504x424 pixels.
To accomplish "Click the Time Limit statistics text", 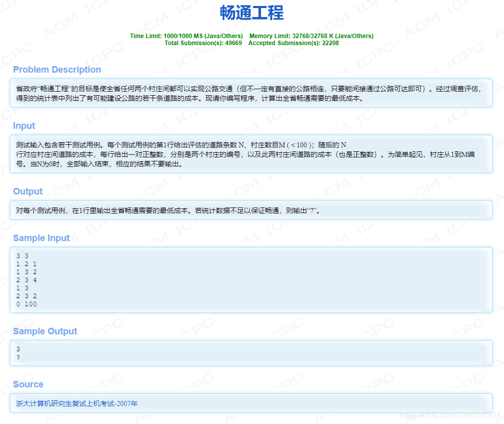I will [x=185, y=36].
